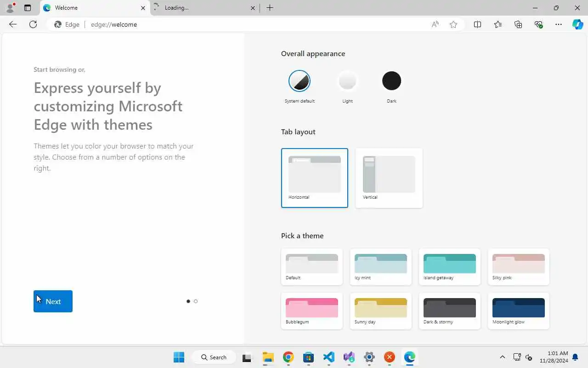Open the Windows Start menu

tap(179, 357)
